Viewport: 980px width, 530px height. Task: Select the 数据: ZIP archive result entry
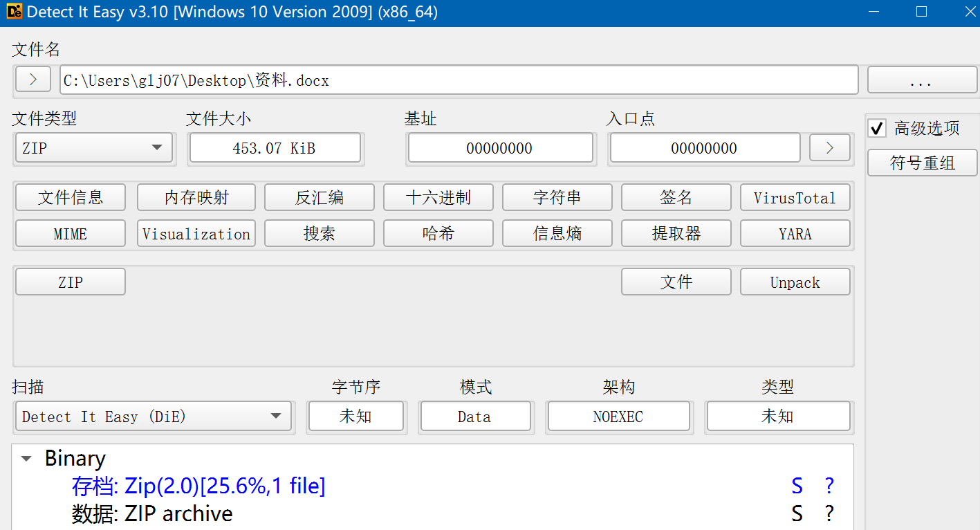tap(152, 513)
